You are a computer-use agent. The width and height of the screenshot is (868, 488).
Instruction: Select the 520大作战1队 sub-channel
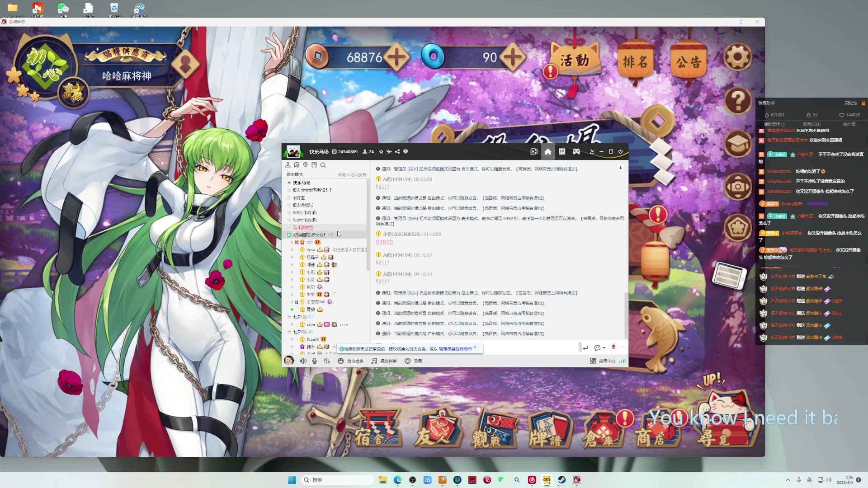(305, 212)
